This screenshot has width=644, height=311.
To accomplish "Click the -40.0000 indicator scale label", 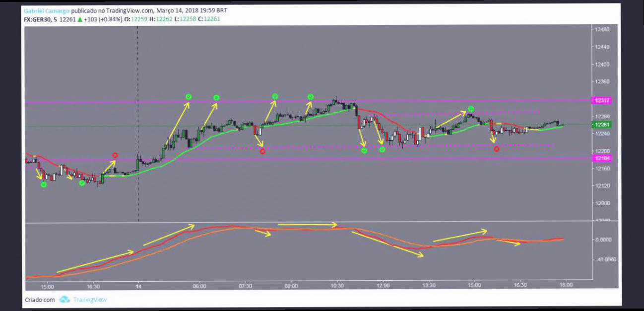I will click(603, 259).
